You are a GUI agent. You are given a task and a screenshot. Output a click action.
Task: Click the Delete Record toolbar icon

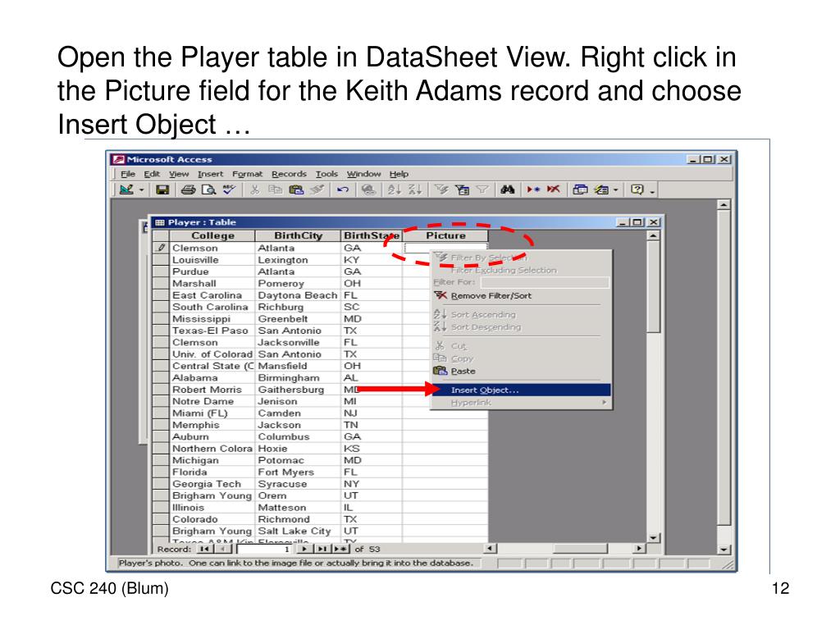click(554, 189)
